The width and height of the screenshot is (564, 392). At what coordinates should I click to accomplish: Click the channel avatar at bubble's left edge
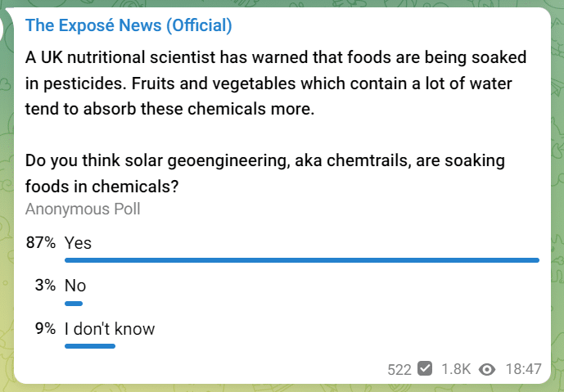click(x=3, y=29)
